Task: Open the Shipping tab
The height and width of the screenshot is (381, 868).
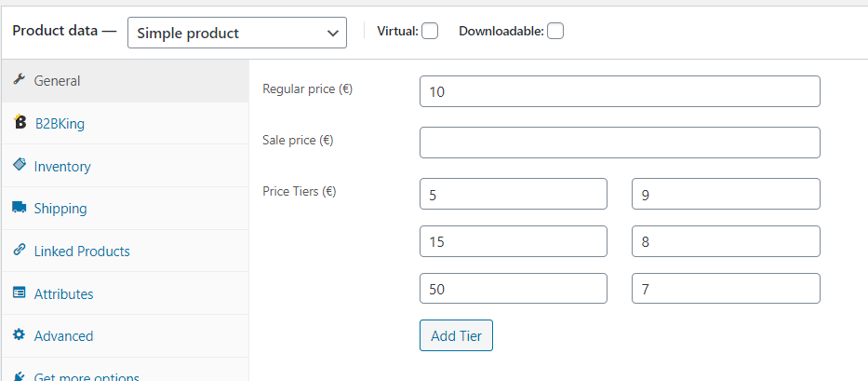Action: click(x=60, y=209)
